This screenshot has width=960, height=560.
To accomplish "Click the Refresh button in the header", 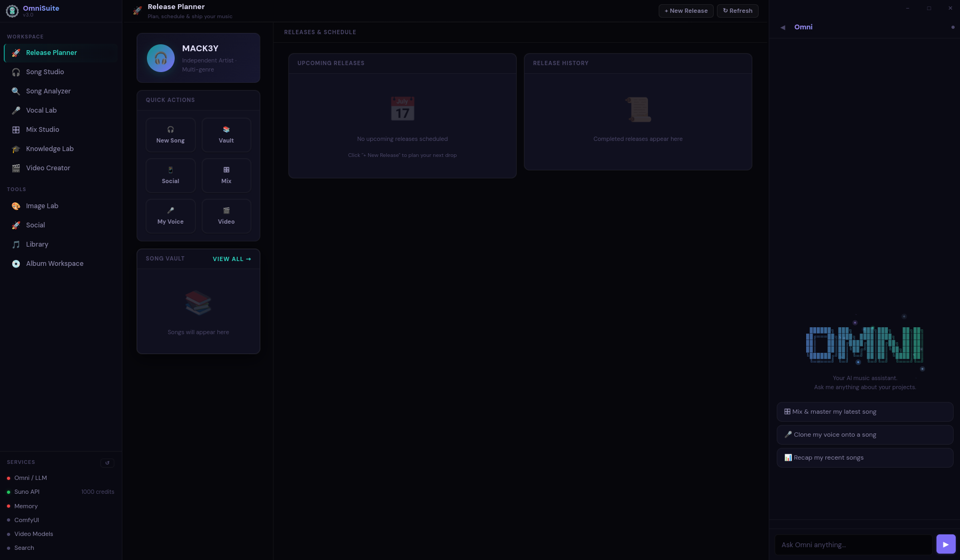I will tap(737, 11).
